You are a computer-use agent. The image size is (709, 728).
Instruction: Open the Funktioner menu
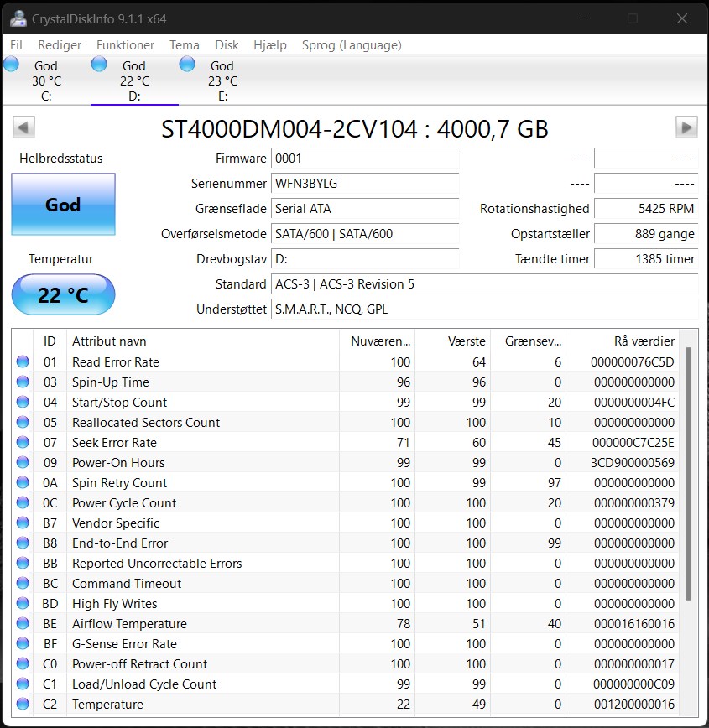click(x=125, y=45)
